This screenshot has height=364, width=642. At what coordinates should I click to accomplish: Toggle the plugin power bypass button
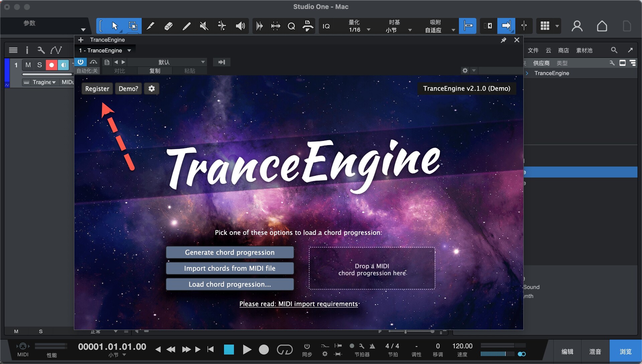click(81, 62)
